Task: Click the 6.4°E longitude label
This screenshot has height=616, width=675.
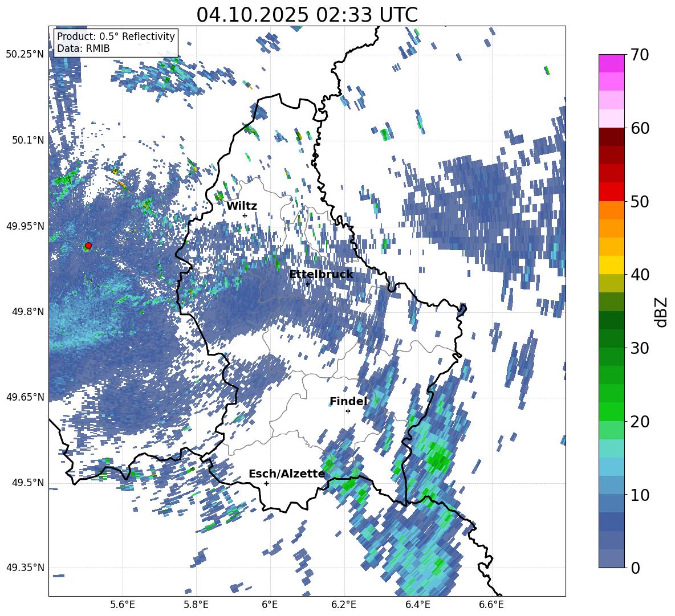Action: (418, 605)
